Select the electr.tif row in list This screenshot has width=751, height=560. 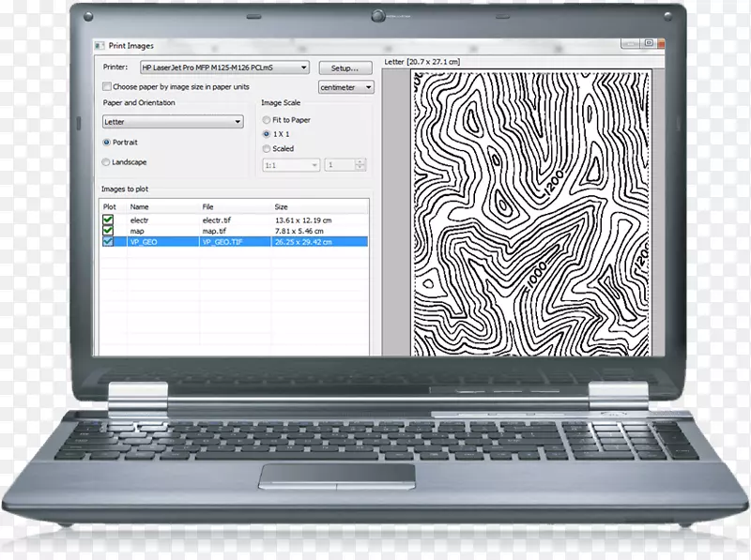point(218,219)
